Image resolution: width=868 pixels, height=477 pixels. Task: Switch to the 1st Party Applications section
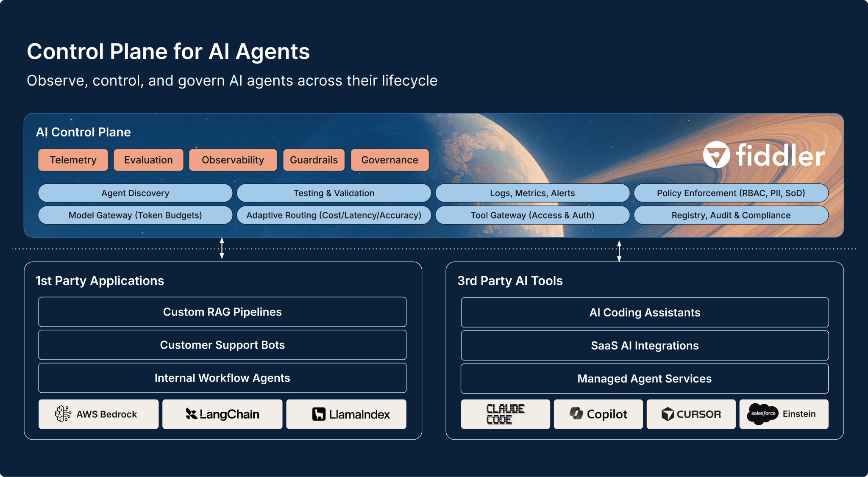[x=100, y=280]
